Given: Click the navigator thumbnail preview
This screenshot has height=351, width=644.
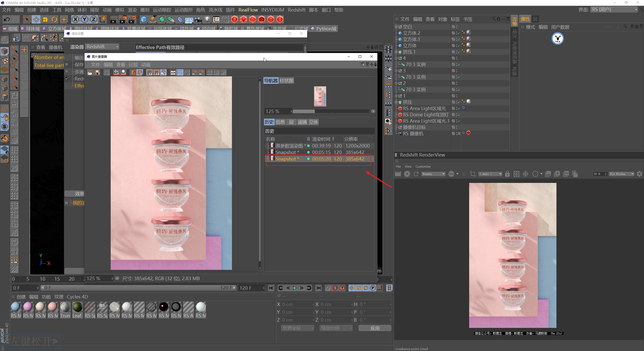Looking at the screenshot, I should click(x=320, y=96).
